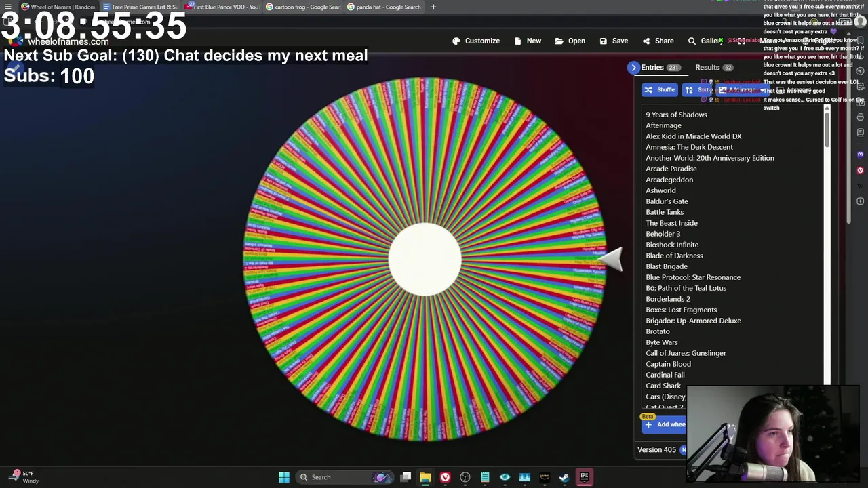The height and width of the screenshot is (488, 868).
Task: Select entry 'Byte Wars'
Action: 661,342
